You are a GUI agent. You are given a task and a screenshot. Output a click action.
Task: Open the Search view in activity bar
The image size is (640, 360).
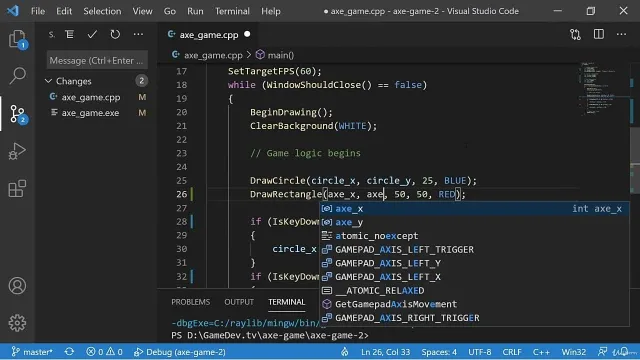point(17,76)
